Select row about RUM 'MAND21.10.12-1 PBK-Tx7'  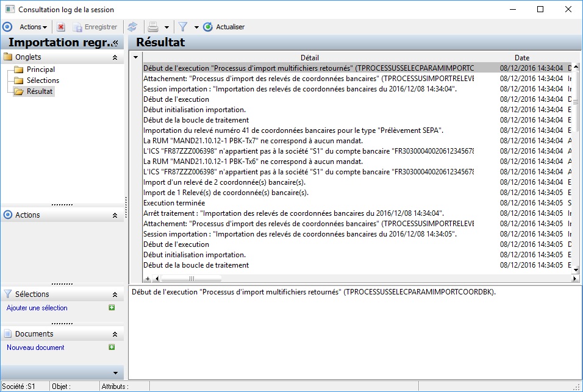pyautogui.click(x=357, y=141)
